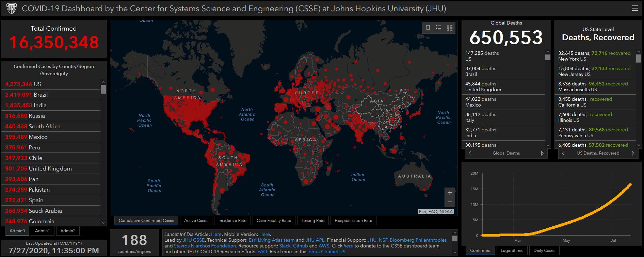The image size is (644, 257).
Task: Select the Admin1 tab
Action: tap(43, 231)
